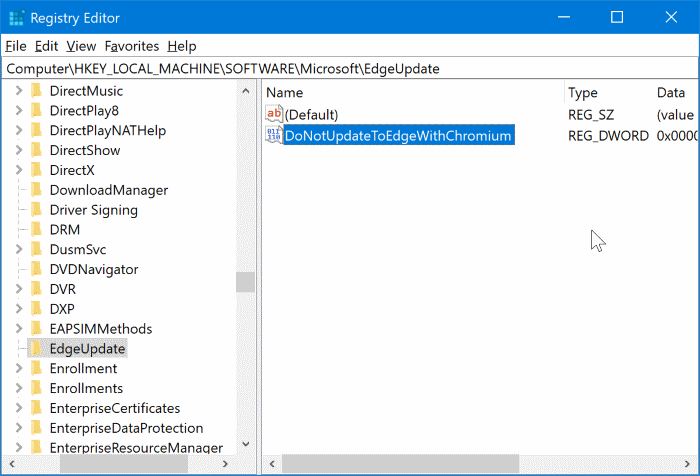Click the Type column header
Image resolution: width=700 pixels, height=476 pixels.
click(x=608, y=92)
